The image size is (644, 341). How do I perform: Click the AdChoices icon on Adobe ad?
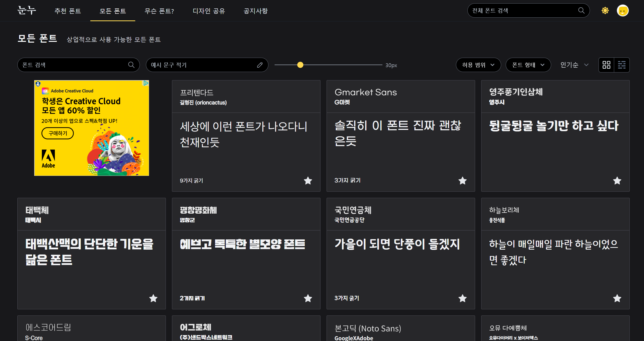146,83
